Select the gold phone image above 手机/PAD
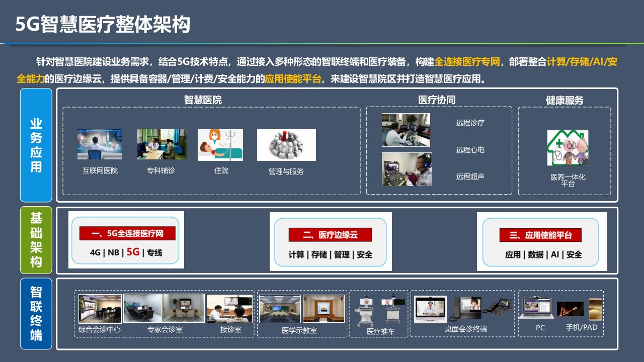The image size is (644, 362). pyautogui.click(x=595, y=309)
